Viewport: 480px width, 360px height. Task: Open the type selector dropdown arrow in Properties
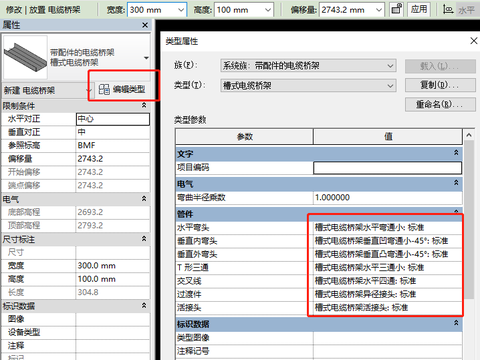146,58
